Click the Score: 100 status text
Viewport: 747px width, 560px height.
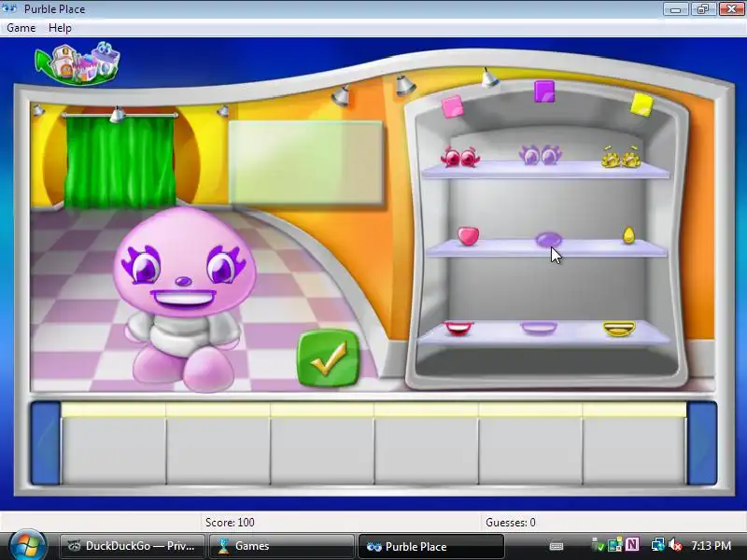tap(230, 523)
